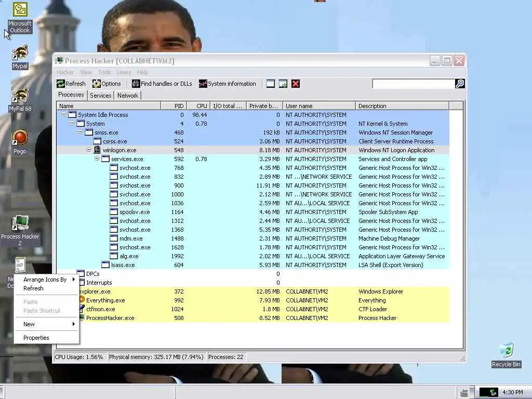
Task: Click the Refresh toolbar button
Action: [71, 84]
